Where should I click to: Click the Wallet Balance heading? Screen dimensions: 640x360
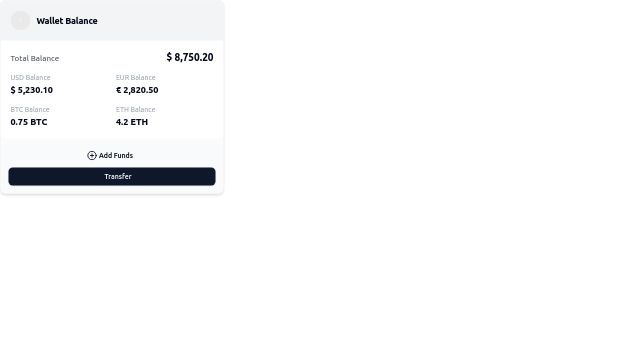[x=67, y=21]
